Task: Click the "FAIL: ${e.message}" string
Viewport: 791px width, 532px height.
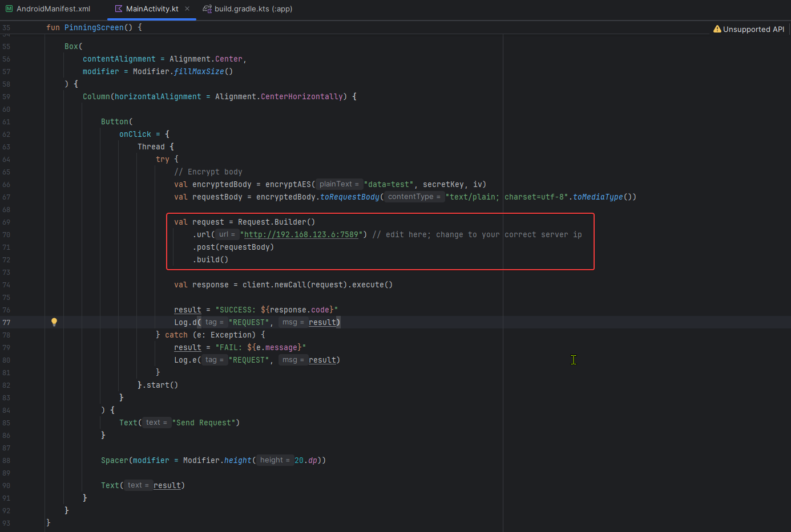Action: point(261,347)
